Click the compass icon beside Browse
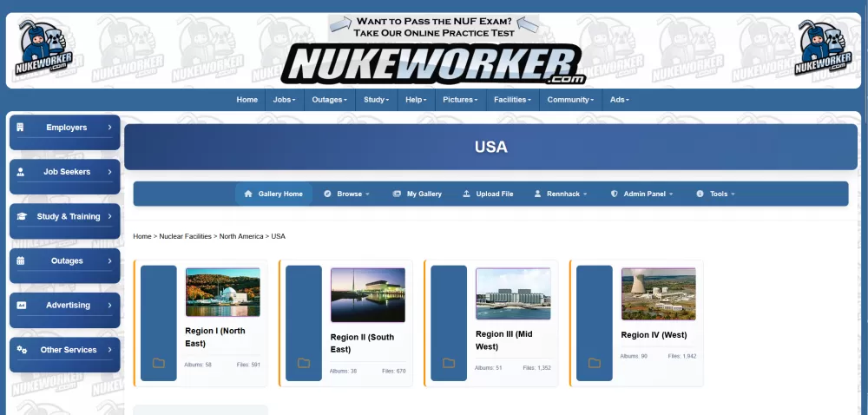 (x=327, y=194)
